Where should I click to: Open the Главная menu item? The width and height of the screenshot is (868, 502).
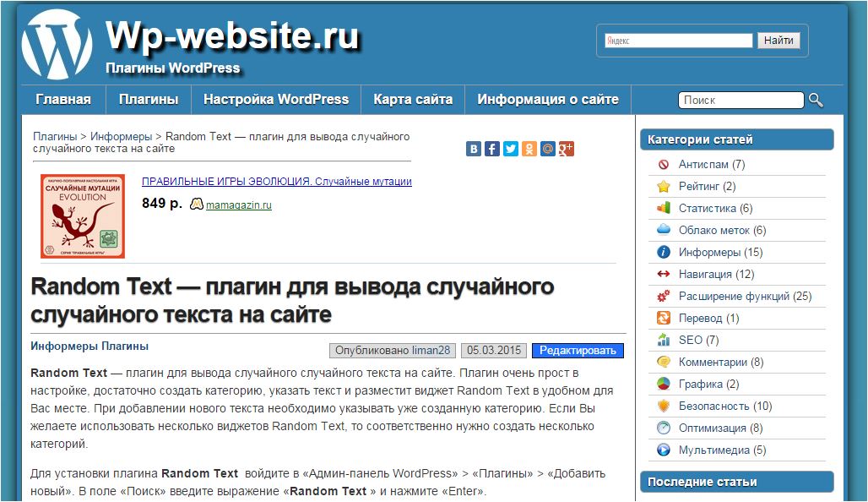[63, 100]
